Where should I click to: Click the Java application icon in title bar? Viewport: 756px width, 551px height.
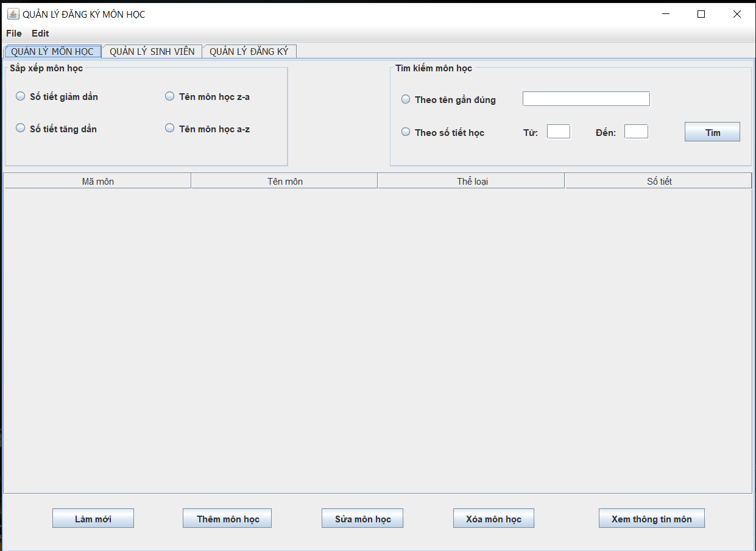tap(13, 14)
